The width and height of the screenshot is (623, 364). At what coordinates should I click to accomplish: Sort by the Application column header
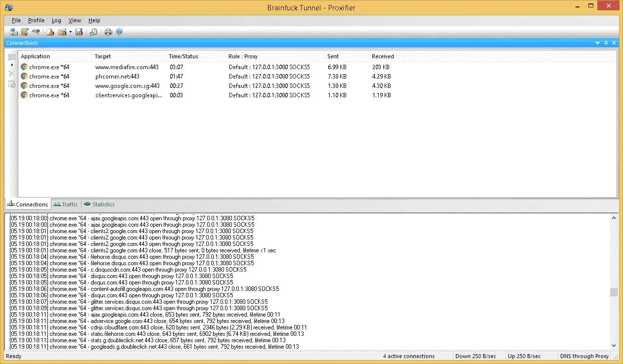click(55, 56)
